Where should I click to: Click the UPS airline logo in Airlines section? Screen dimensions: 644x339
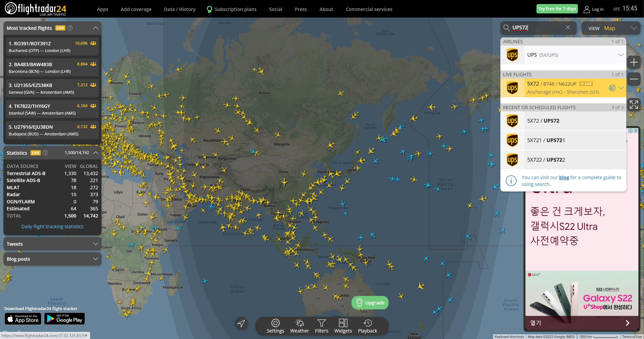click(x=512, y=55)
